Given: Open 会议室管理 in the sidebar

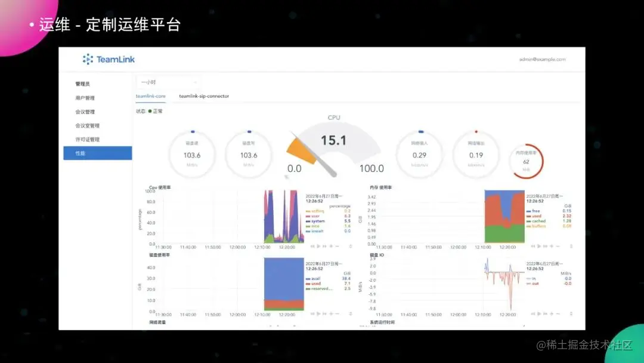Looking at the screenshot, I should [x=88, y=126].
